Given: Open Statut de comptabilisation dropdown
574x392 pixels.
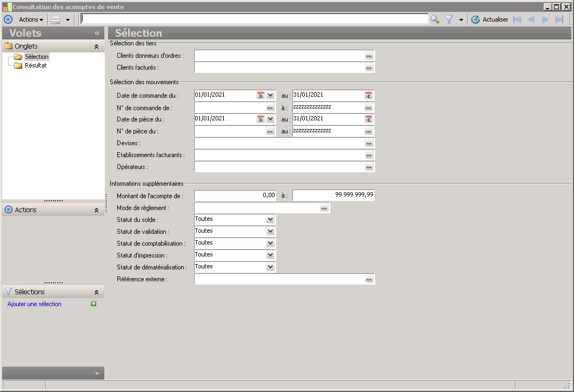Looking at the screenshot, I should coord(270,243).
